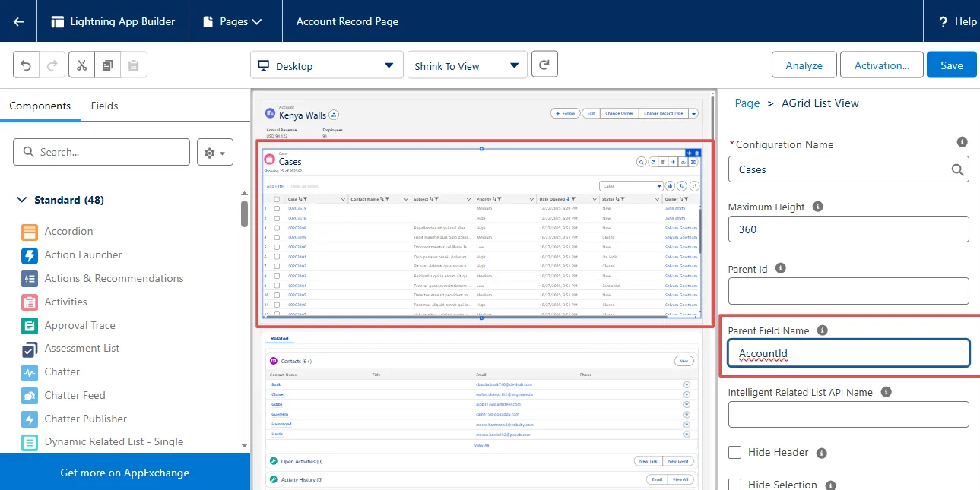
Task: Tick the checkbox for case 00203401
Action: coord(277,257)
